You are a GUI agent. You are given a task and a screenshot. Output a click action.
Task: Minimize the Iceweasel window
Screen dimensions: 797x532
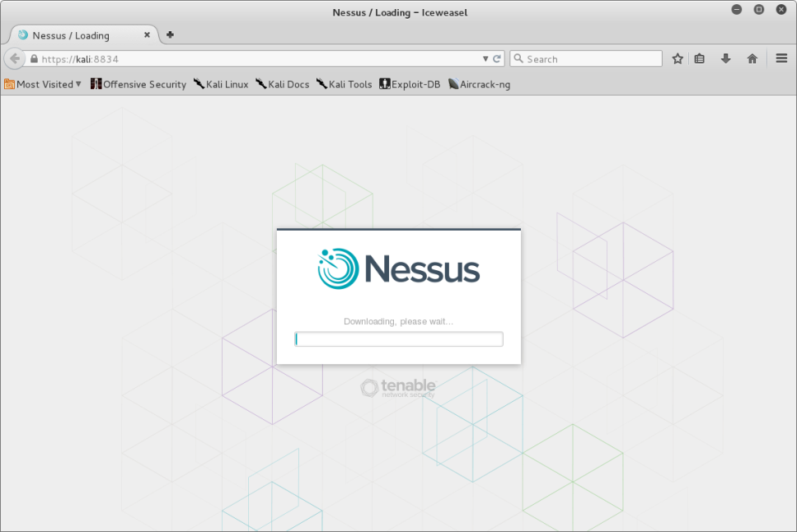737,10
